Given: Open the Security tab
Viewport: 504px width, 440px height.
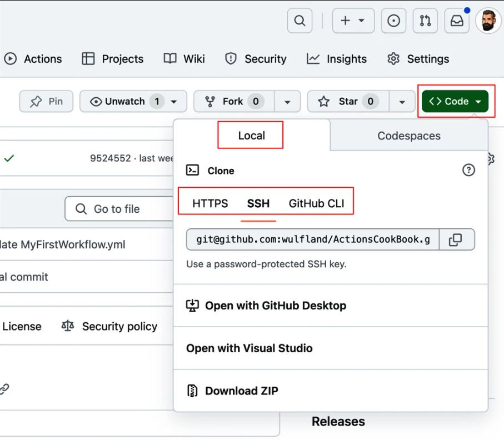Looking at the screenshot, I should pyautogui.click(x=256, y=59).
